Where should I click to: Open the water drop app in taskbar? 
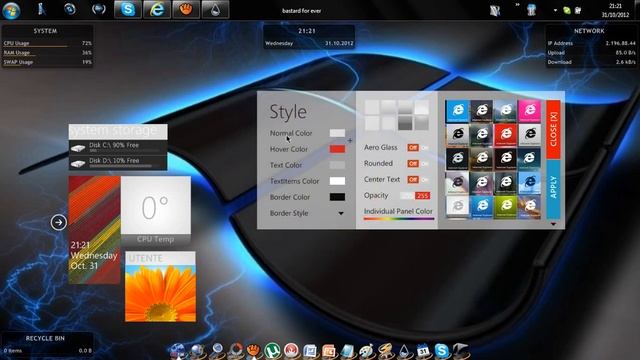(215, 9)
